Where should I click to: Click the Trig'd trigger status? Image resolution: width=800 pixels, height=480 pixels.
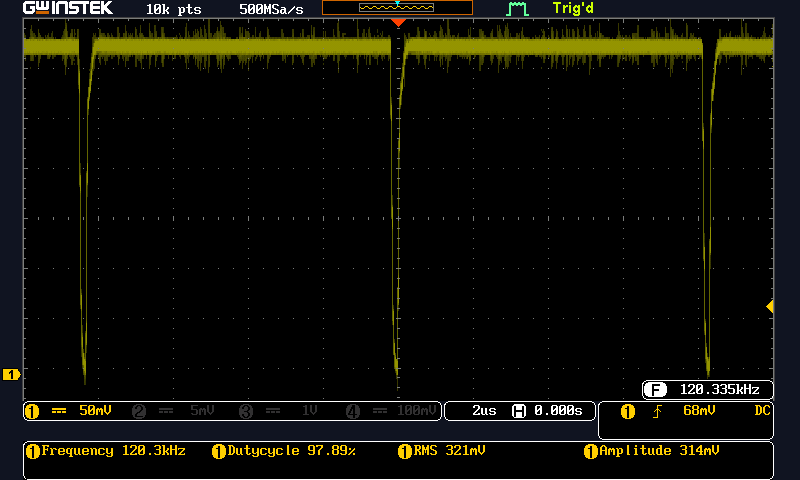573,8
